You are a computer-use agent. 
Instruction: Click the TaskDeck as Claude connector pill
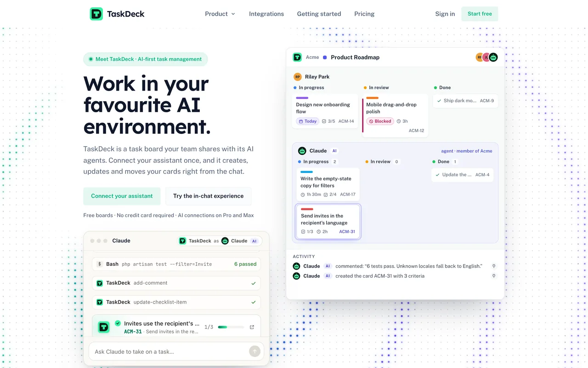220,241
